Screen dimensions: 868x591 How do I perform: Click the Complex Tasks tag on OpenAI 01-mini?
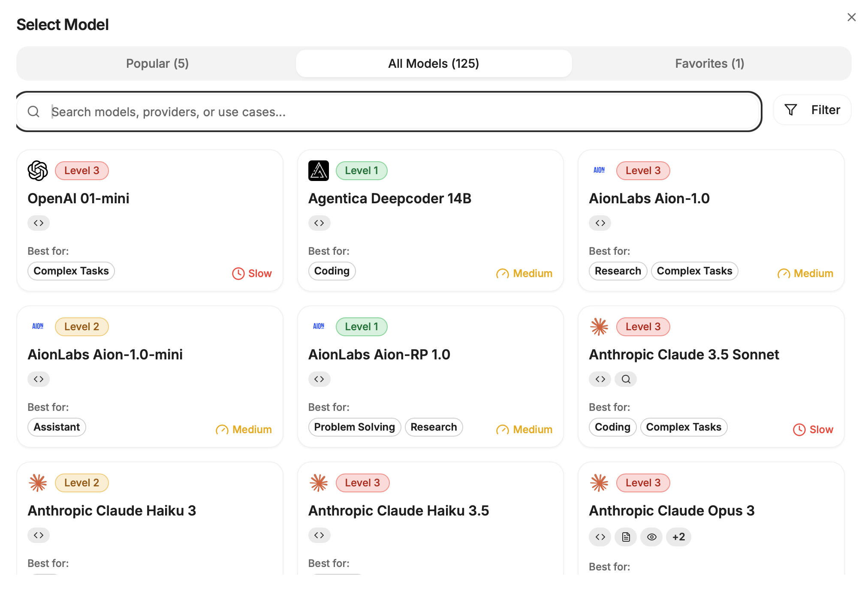pos(71,271)
